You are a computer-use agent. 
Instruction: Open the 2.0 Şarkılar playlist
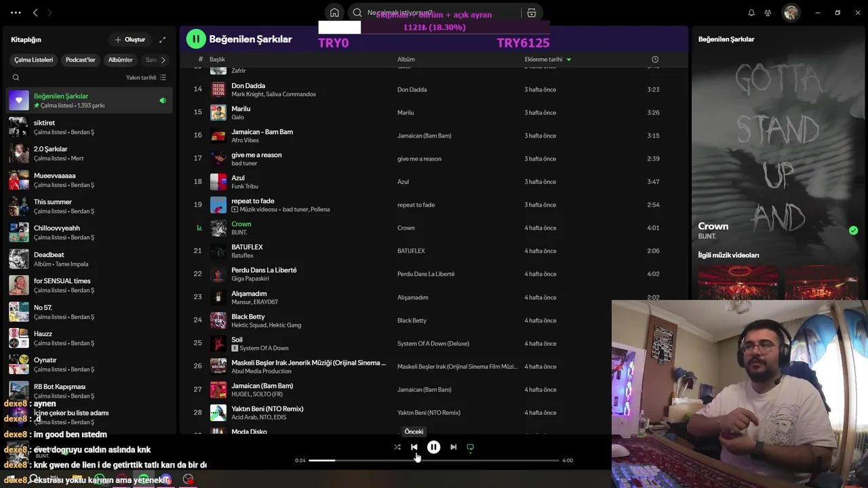[x=88, y=153]
